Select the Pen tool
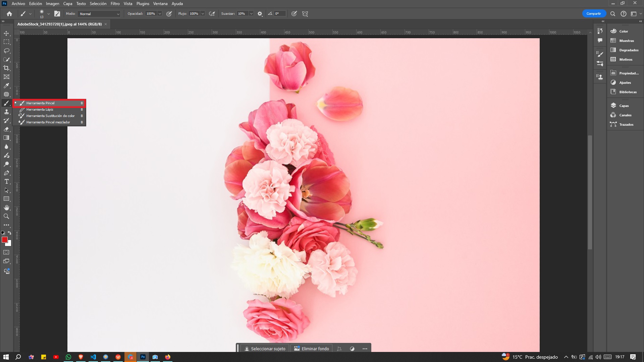Screen dimensions: 644x362 6,173
